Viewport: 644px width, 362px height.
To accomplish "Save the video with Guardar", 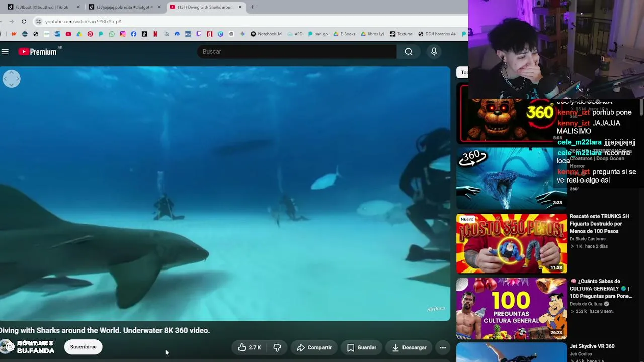I will (x=361, y=347).
